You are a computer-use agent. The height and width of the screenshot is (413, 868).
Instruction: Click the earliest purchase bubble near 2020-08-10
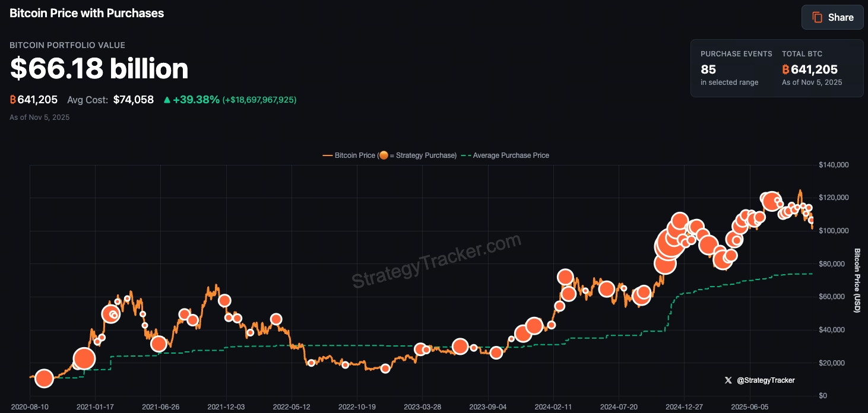click(x=44, y=378)
